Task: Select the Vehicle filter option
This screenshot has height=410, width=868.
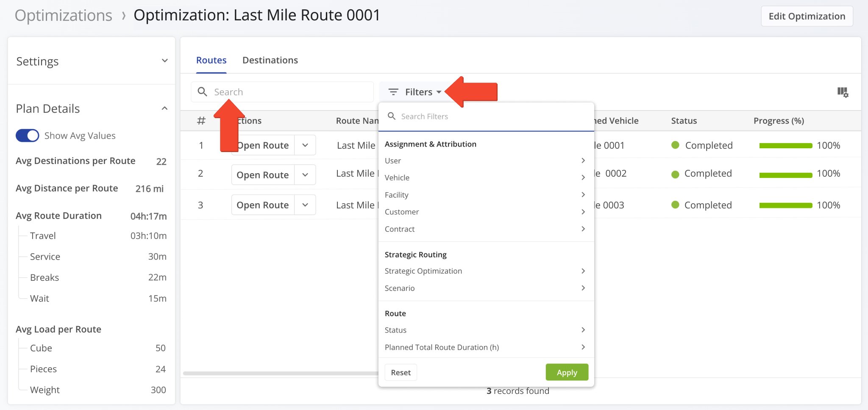Action: point(397,178)
